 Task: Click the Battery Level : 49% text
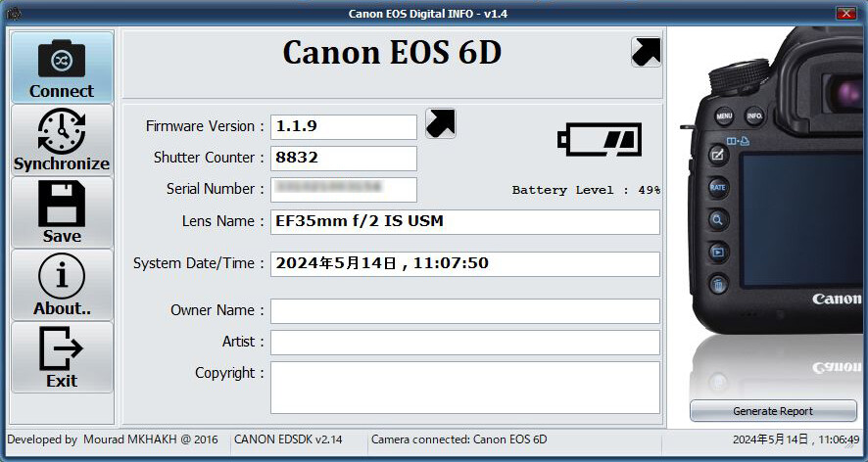click(586, 190)
